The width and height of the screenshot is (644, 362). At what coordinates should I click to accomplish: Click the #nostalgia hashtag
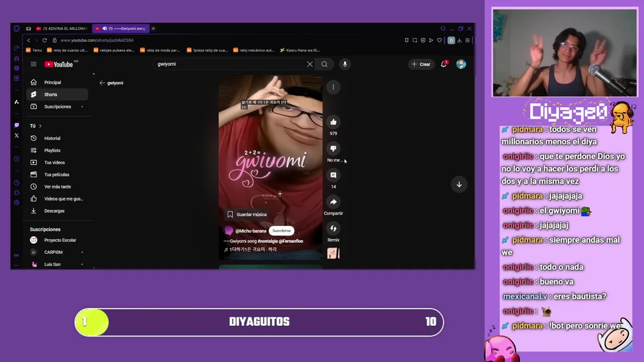(x=268, y=241)
